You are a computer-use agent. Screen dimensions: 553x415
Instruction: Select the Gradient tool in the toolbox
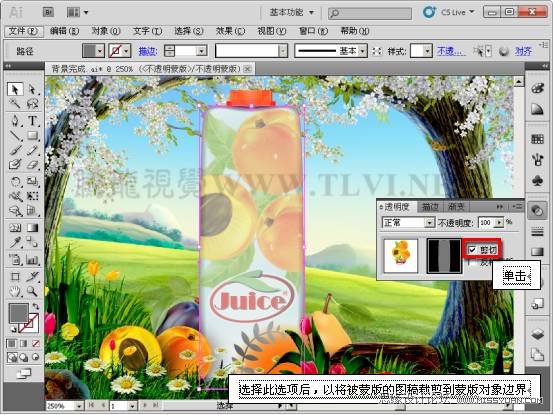click(32, 228)
